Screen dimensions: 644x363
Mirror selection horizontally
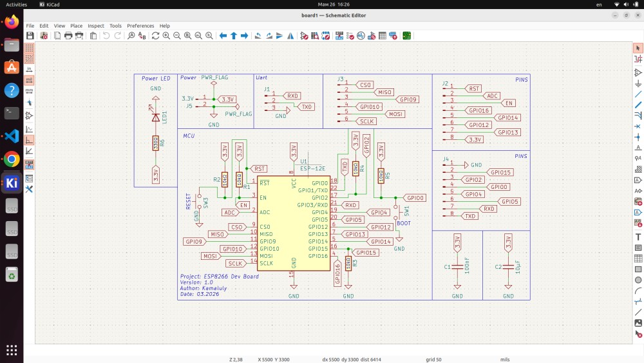pyautogui.click(x=290, y=35)
